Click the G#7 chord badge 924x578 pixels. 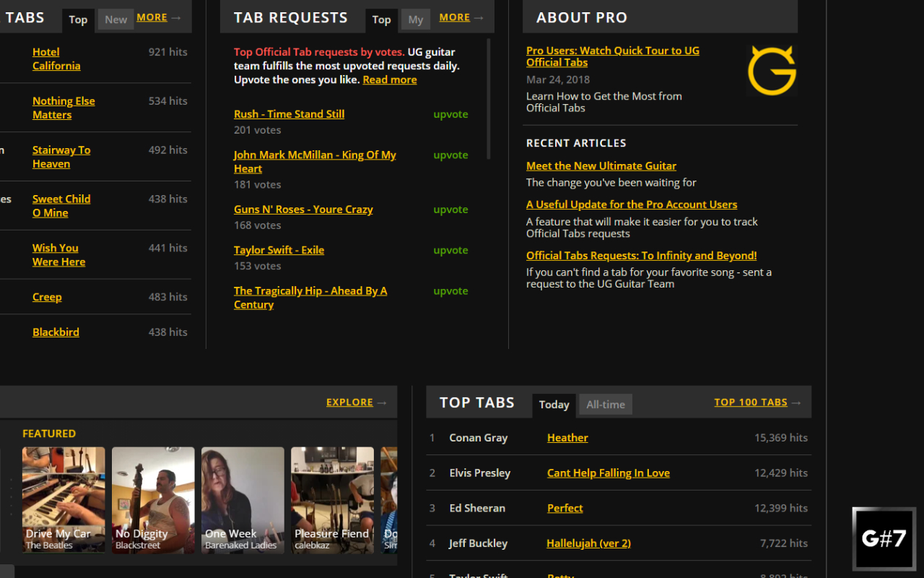[x=884, y=538]
